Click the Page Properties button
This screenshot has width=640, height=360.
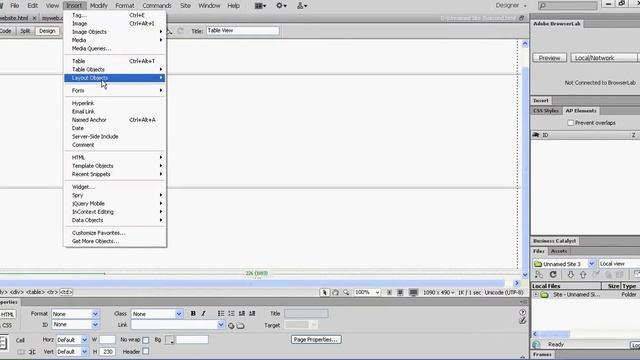(316, 340)
